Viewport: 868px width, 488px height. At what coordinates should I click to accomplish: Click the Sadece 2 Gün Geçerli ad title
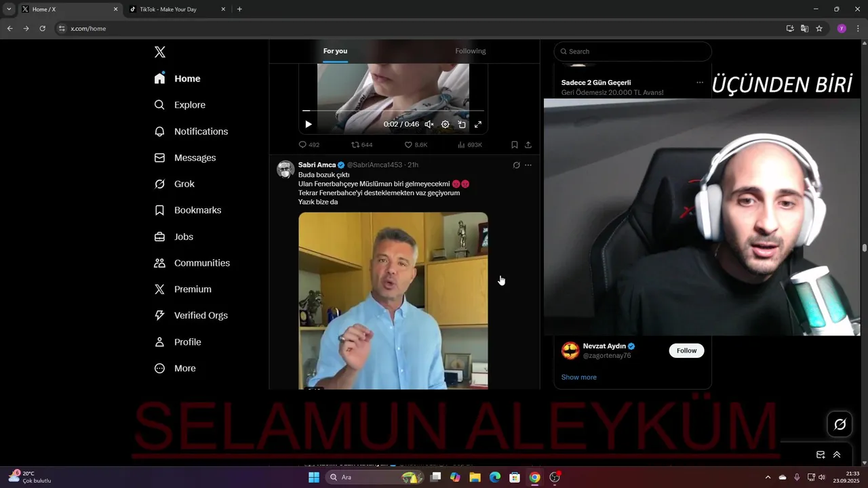596,83
